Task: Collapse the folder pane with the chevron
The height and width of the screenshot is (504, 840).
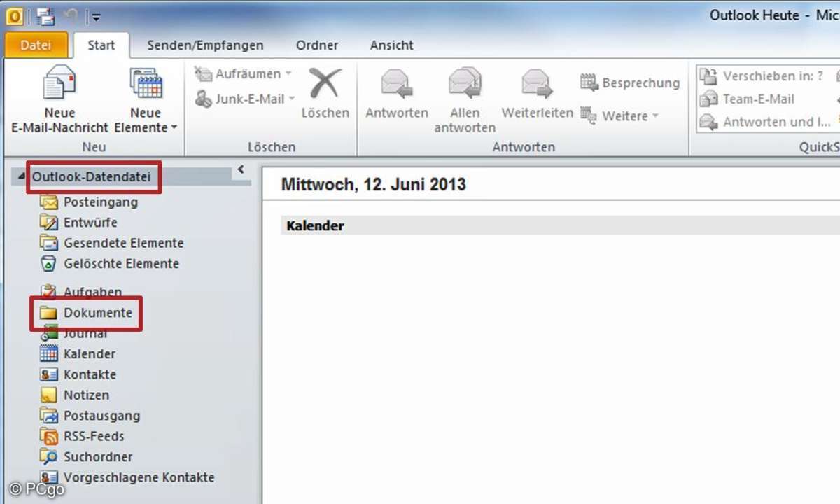Action: click(241, 169)
